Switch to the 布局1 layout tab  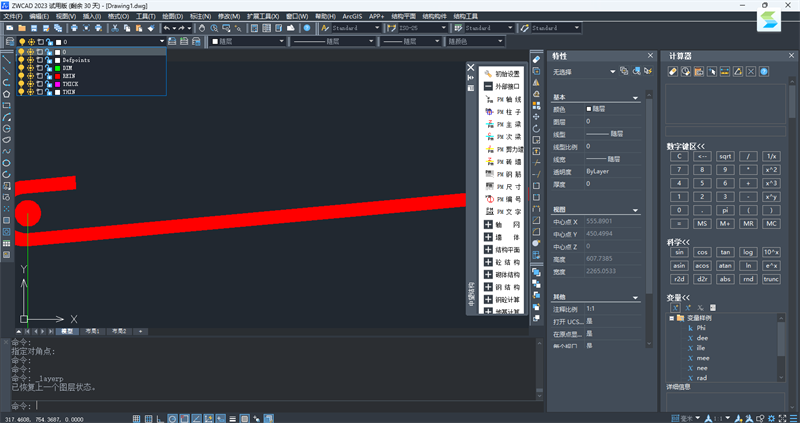pos(93,331)
